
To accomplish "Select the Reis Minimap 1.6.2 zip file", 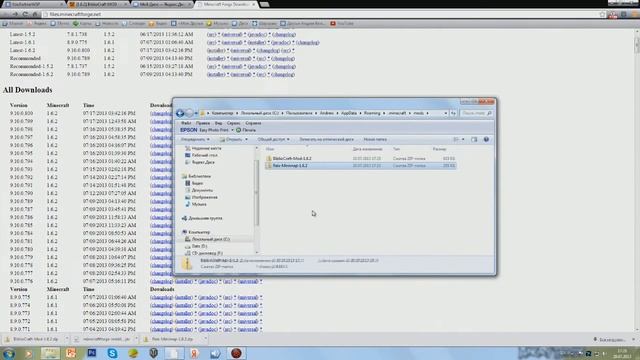I will tap(290, 166).
